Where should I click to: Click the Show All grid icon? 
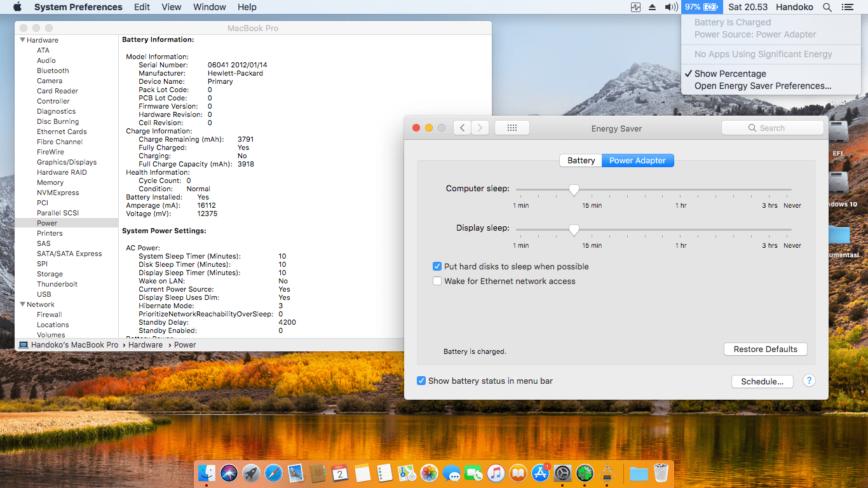512,128
